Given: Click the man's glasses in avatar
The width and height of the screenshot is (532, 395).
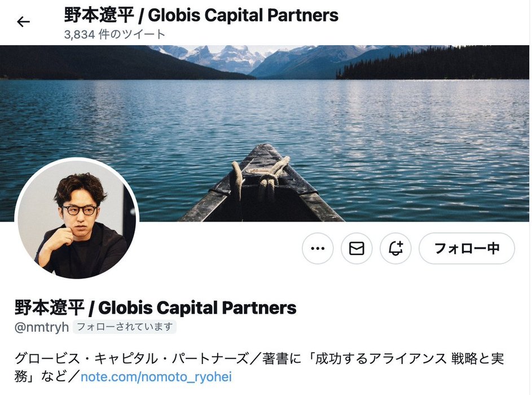Looking at the screenshot, I should point(80,210).
